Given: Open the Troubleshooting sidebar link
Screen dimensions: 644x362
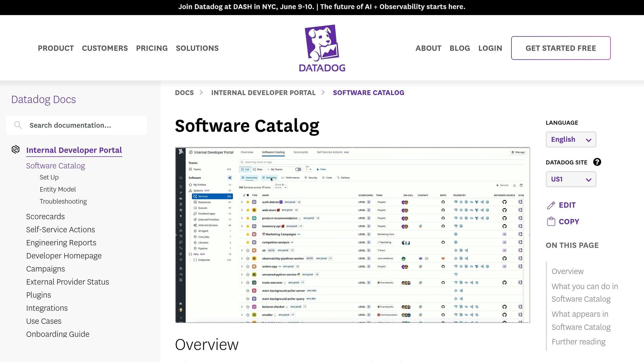Looking at the screenshot, I should 63,201.
